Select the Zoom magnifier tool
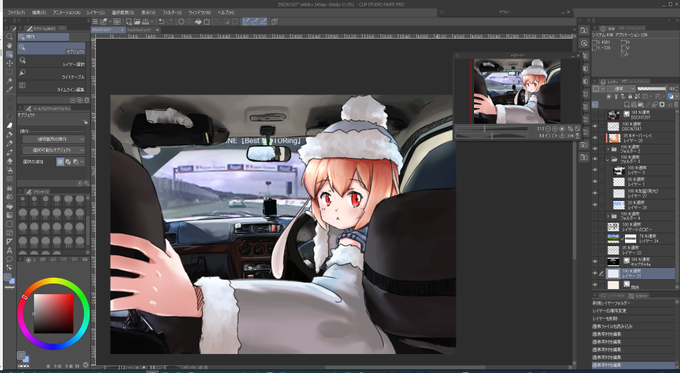Viewport: 680px width, 373px height. pos(10,36)
